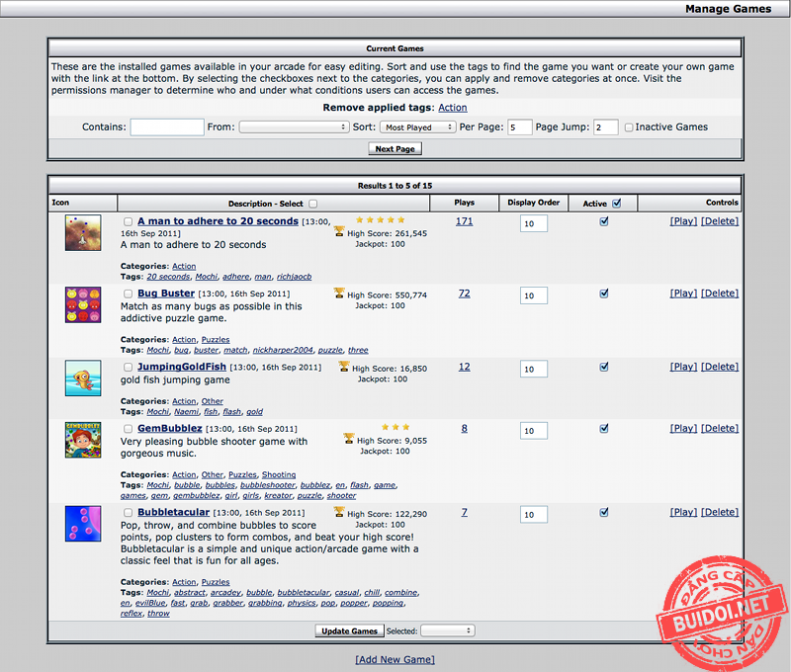Image resolution: width=791 pixels, height=672 pixels.
Task: Open the Sort dropdown showing Most Played
Action: coord(418,127)
